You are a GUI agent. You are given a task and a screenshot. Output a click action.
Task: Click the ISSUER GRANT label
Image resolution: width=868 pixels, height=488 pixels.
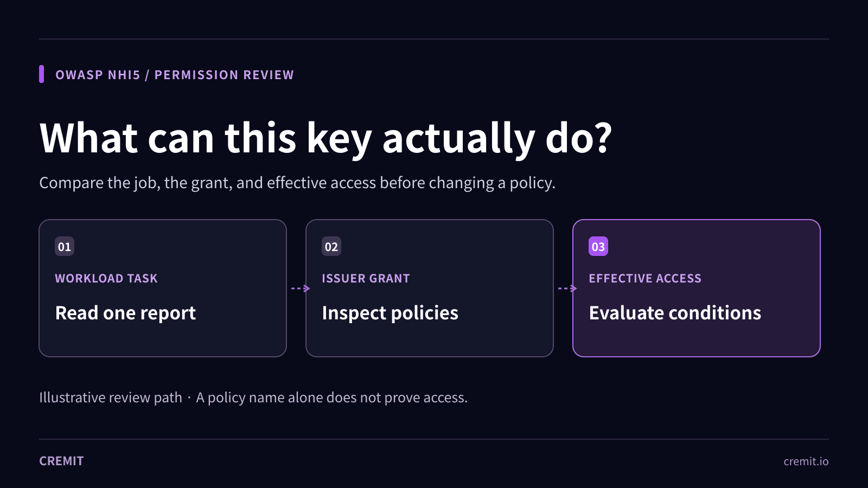pos(366,279)
